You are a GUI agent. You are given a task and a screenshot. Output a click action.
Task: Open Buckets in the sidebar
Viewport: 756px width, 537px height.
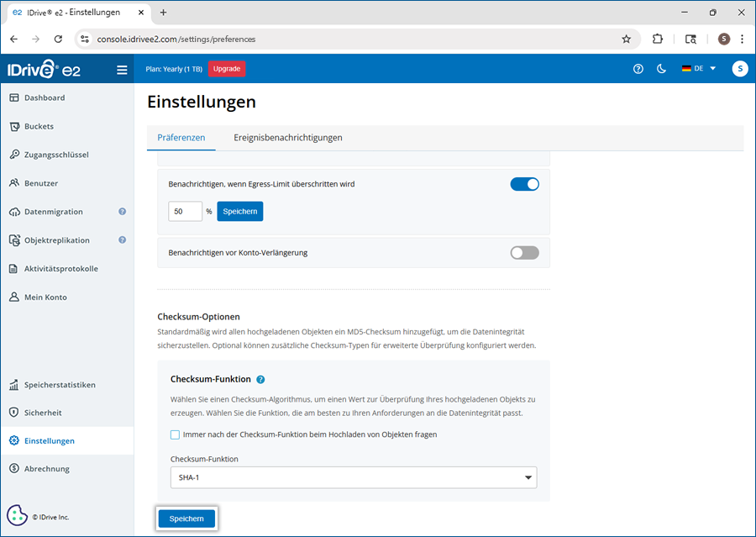click(39, 126)
